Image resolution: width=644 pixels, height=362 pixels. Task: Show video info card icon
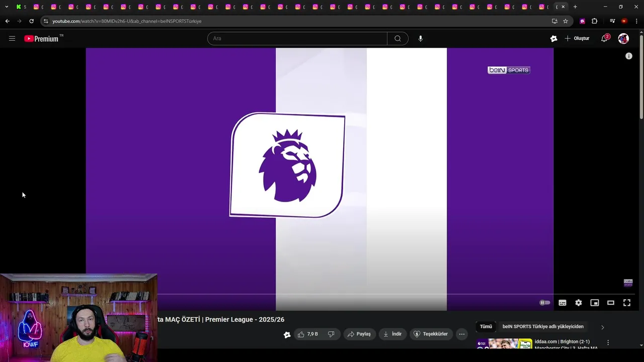(628, 56)
